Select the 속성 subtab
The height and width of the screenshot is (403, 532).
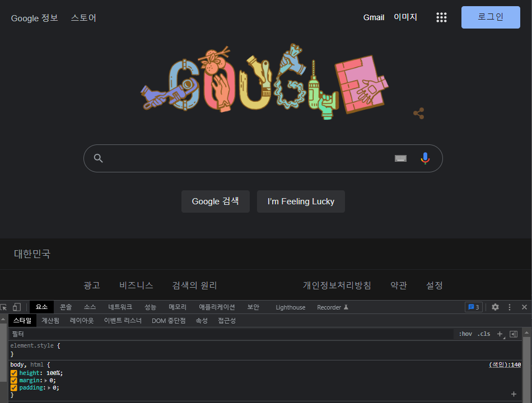(x=202, y=321)
